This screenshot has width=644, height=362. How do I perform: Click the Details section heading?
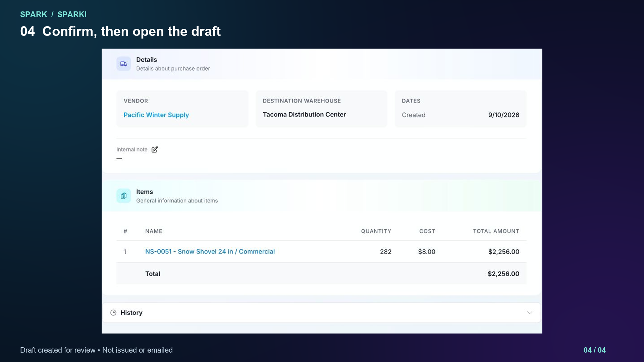click(x=147, y=60)
